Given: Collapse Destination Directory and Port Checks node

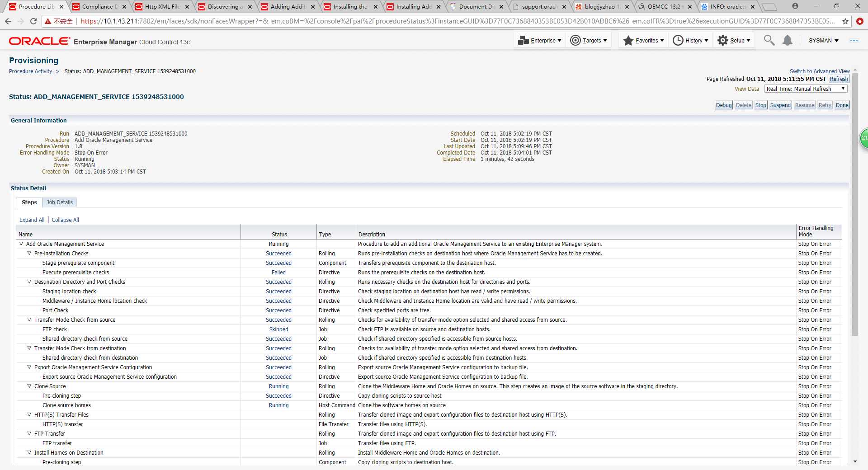Looking at the screenshot, I should [29, 282].
